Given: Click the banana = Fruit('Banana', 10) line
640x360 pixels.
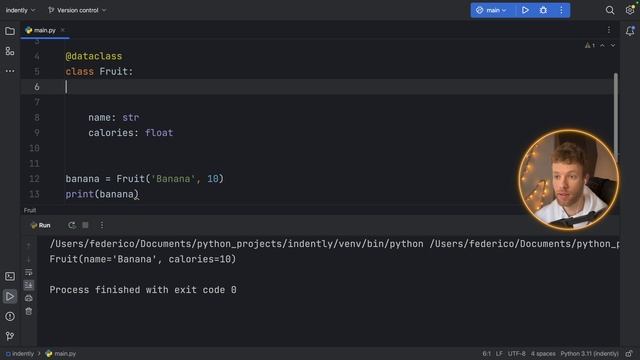Looking at the screenshot, I should [x=144, y=179].
